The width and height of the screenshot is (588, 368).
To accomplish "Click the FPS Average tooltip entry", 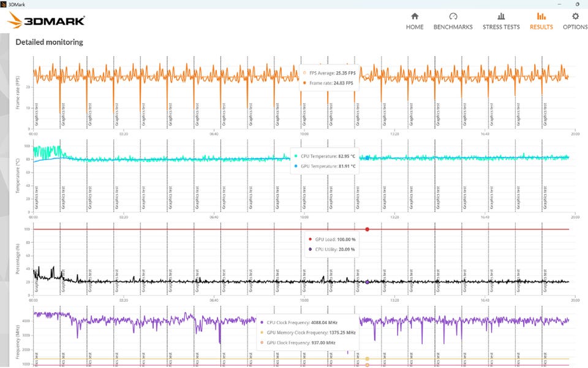I will point(329,73).
